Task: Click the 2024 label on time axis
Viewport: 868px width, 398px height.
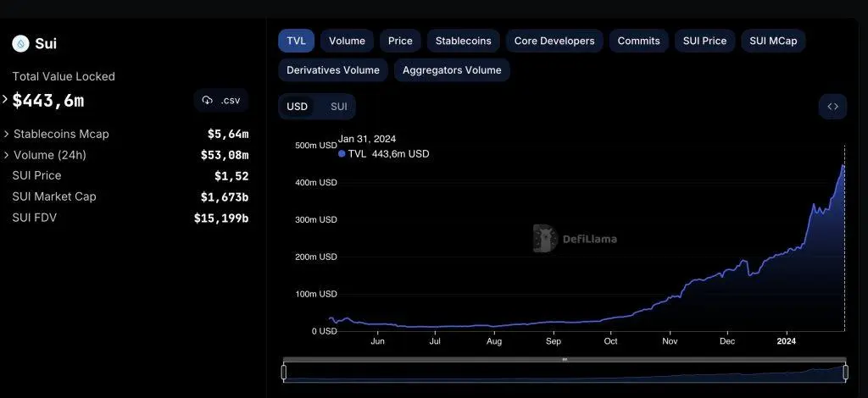Action: click(786, 341)
